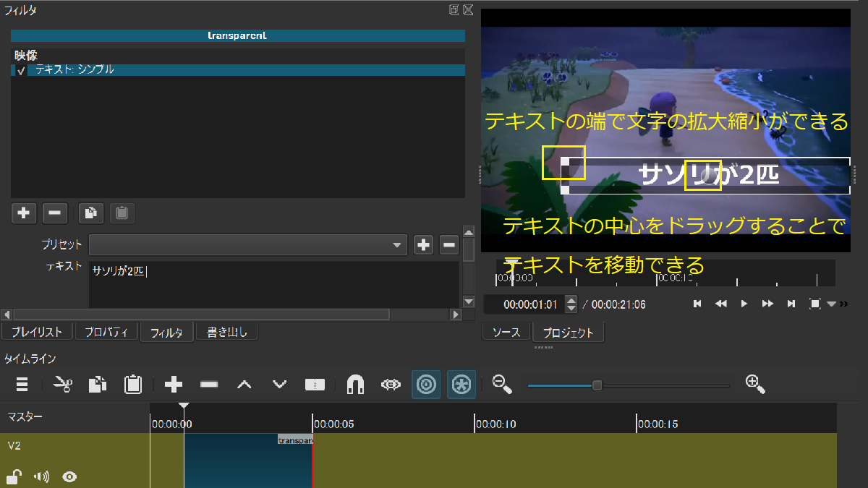Paste a clip into the timeline
This screenshot has width=868, height=488.
pos(132,385)
